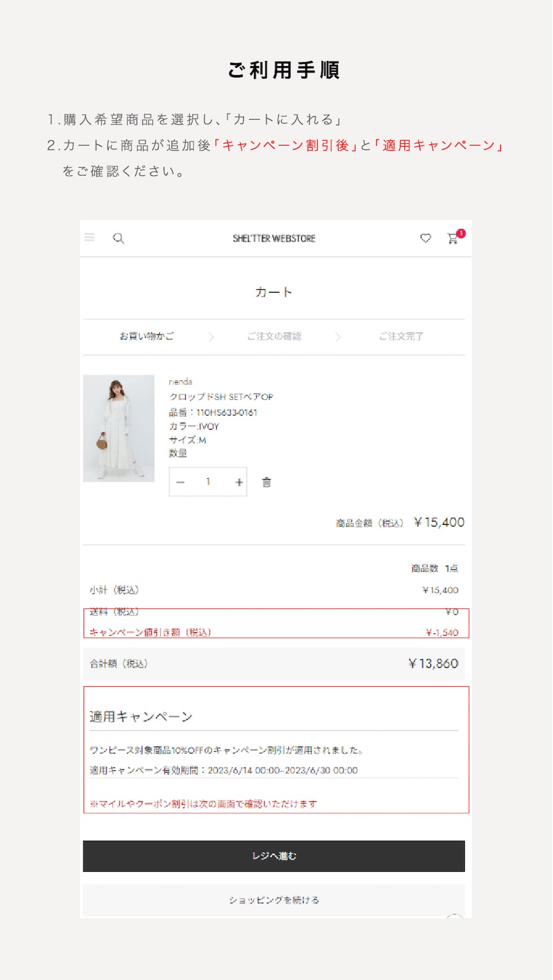
Task: Click the chevron after ご注文の確認
Action: tap(338, 337)
